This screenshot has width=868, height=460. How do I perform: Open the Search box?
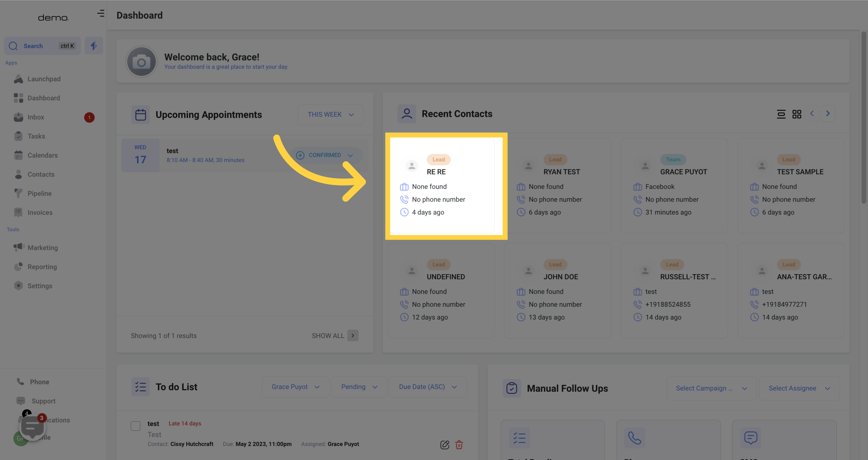[x=42, y=46]
